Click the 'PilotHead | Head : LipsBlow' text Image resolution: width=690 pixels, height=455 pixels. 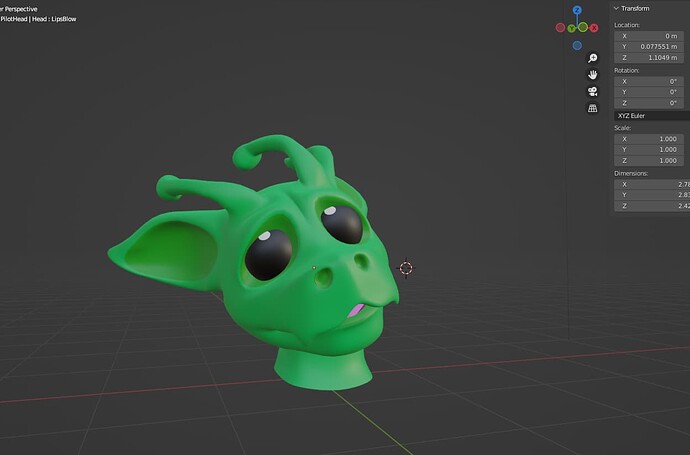click(38, 19)
